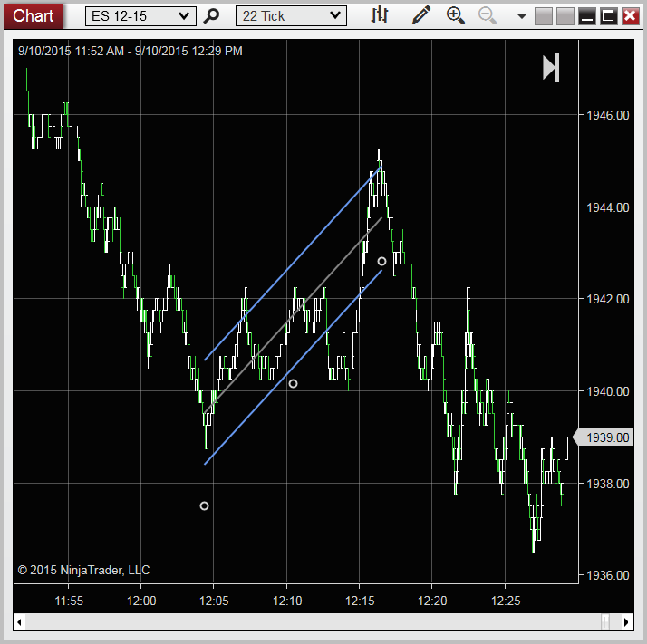
Task: Minimize the chart window
Action: [x=587, y=16]
